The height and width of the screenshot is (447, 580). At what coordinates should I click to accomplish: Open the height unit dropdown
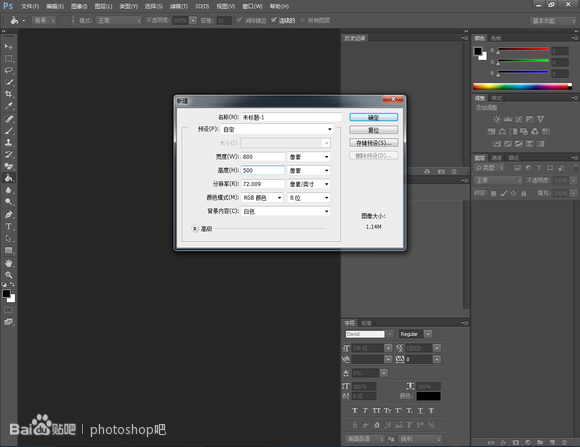pyautogui.click(x=309, y=171)
